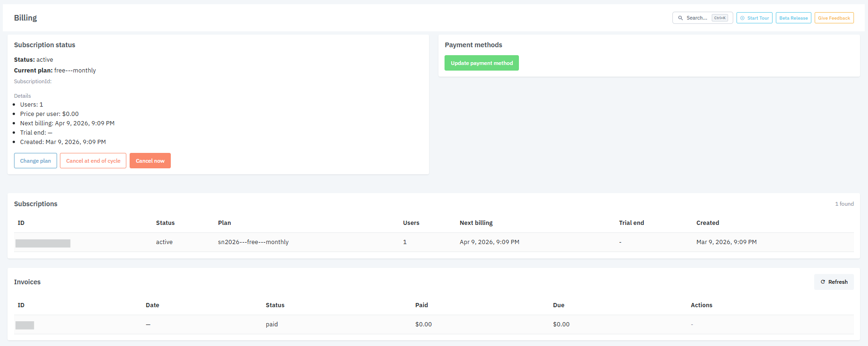Select the paid invoice status cell

(x=272, y=324)
